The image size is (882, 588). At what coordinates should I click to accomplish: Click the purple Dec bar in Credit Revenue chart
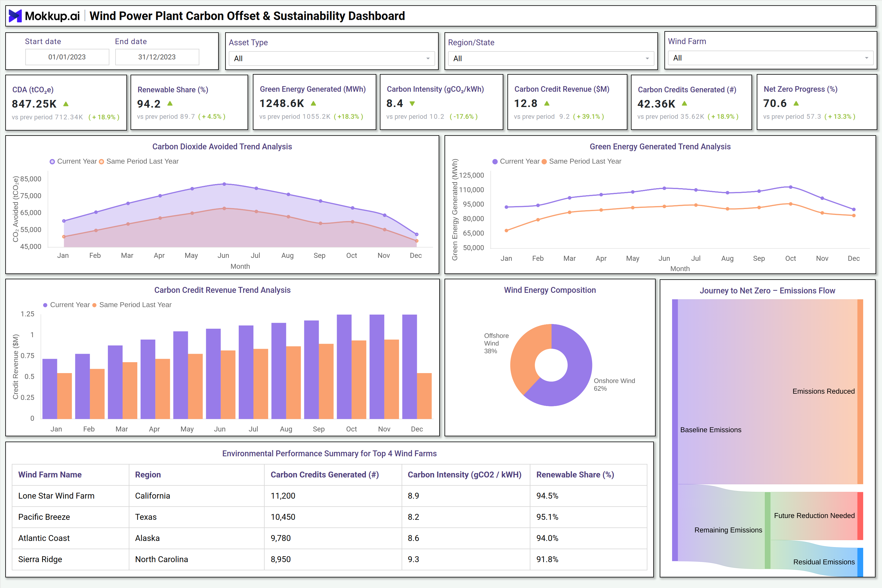click(x=410, y=367)
